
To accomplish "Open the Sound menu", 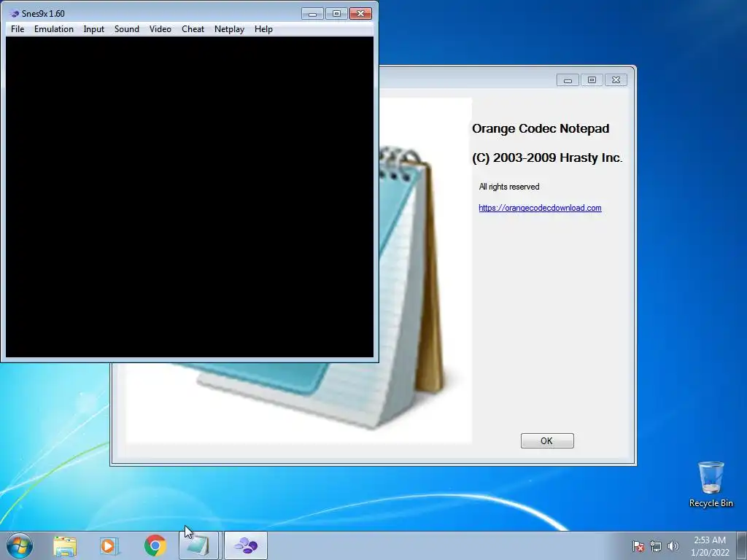I will tap(127, 29).
